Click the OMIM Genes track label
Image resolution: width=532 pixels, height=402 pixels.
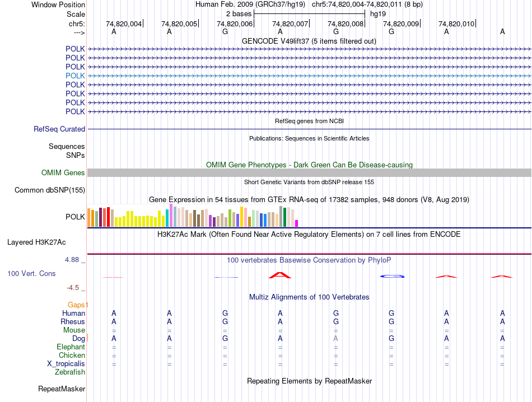tap(63, 172)
